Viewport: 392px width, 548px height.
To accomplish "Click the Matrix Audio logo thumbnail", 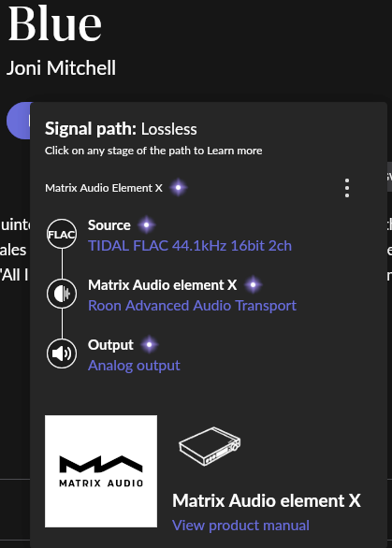I will click(x=101, y=471).
